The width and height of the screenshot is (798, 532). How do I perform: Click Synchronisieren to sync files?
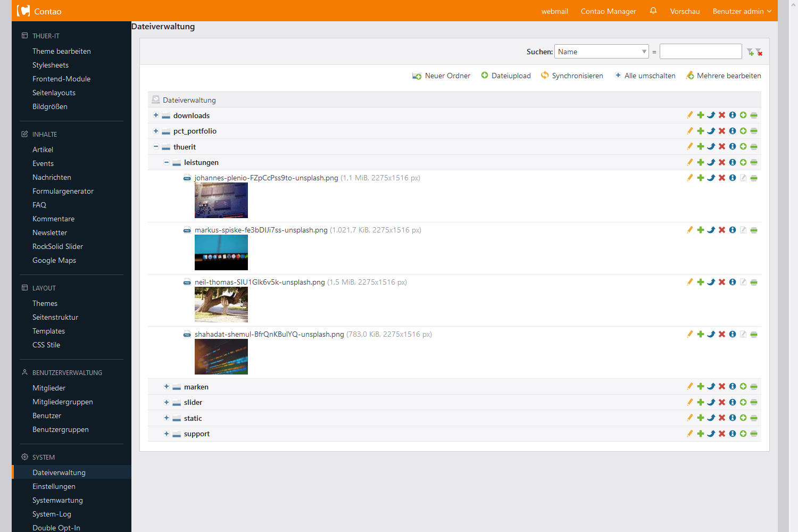click(x=572, y=76)
